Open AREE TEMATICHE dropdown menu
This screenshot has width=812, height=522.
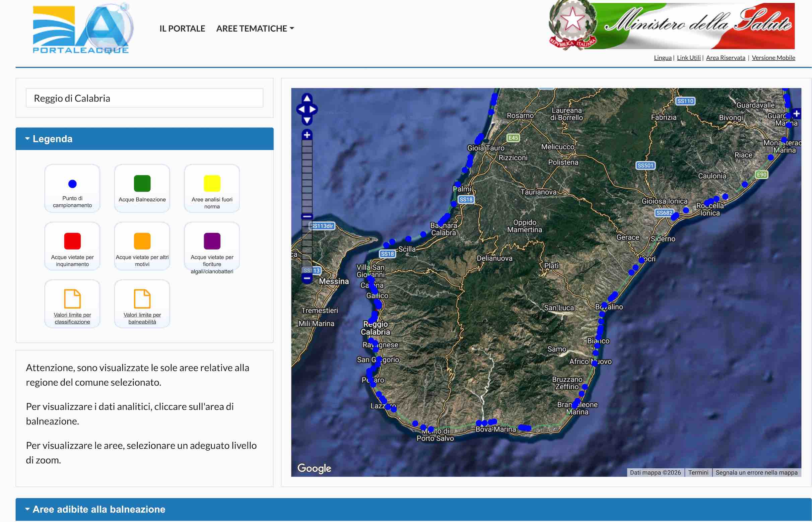(x=255, y=28)
